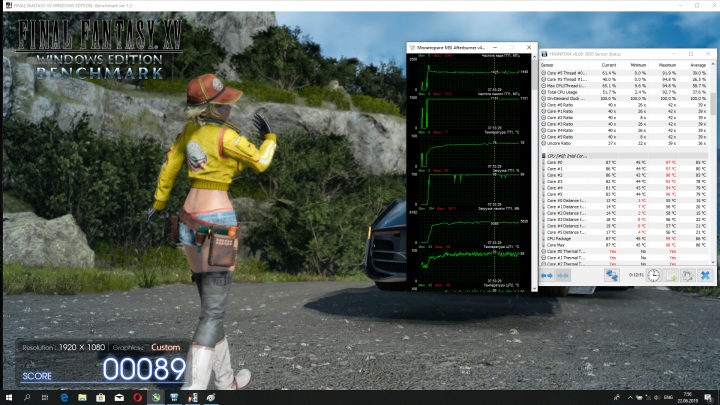
Task: Click ENG language indicator in tray
Action: pyautogui.click(x=669, y=398)
